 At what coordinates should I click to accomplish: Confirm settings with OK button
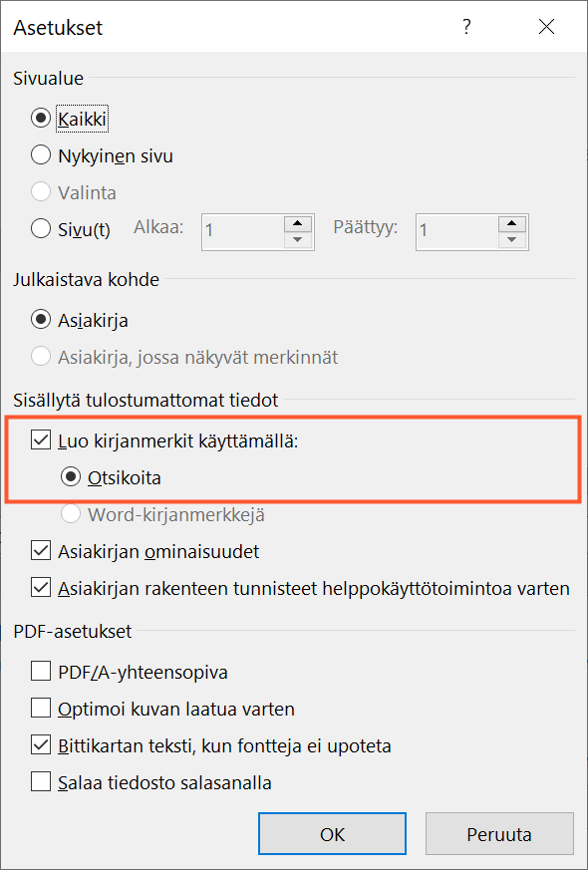[332, 834]
